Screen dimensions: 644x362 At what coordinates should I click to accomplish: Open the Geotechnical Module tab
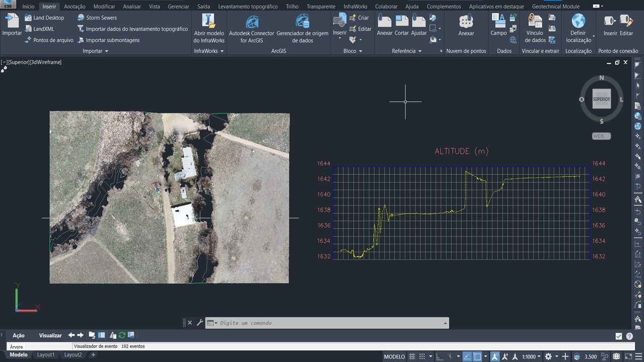[x=556, y=7]
